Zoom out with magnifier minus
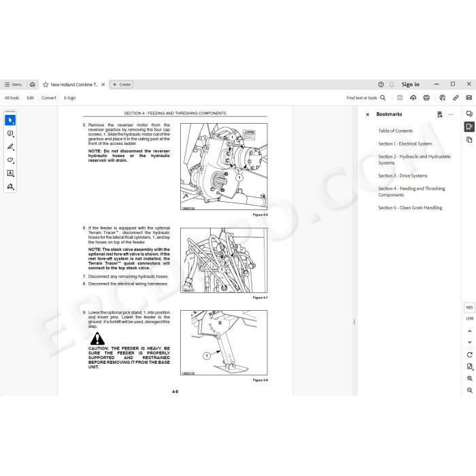The width and height of the screenshot is (476, 476). pyautogui.click(x=470, y=390)
